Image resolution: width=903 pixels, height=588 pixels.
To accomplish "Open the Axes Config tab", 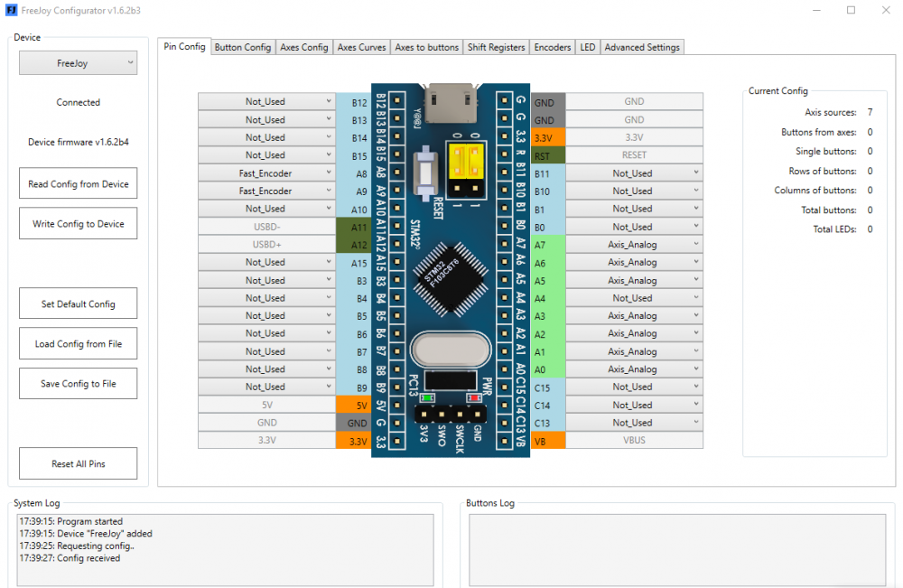I will pyautogui.click(x=303, y=47).
